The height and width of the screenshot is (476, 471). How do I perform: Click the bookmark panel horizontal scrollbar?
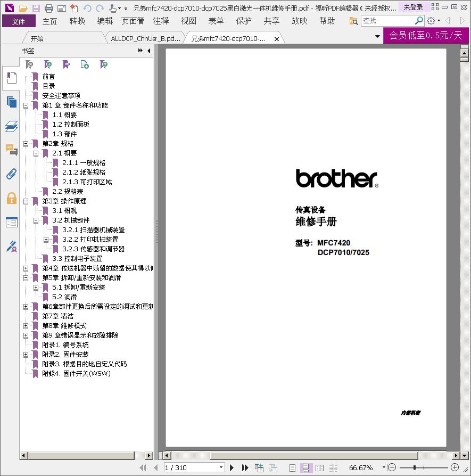(x=81, y=455)
